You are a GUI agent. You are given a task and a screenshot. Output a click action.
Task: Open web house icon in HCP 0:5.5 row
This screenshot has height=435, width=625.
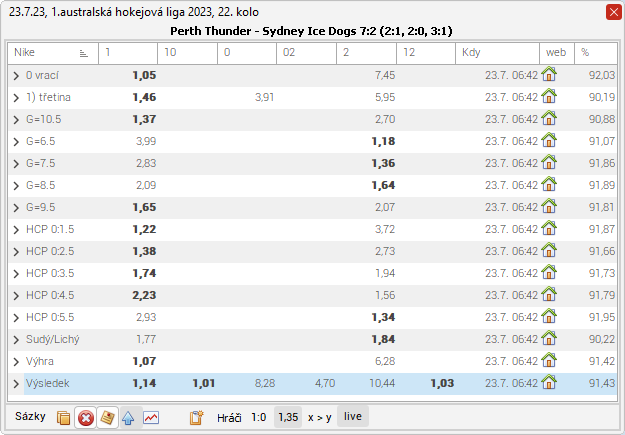pyautogui.click(x=549, y=316)
